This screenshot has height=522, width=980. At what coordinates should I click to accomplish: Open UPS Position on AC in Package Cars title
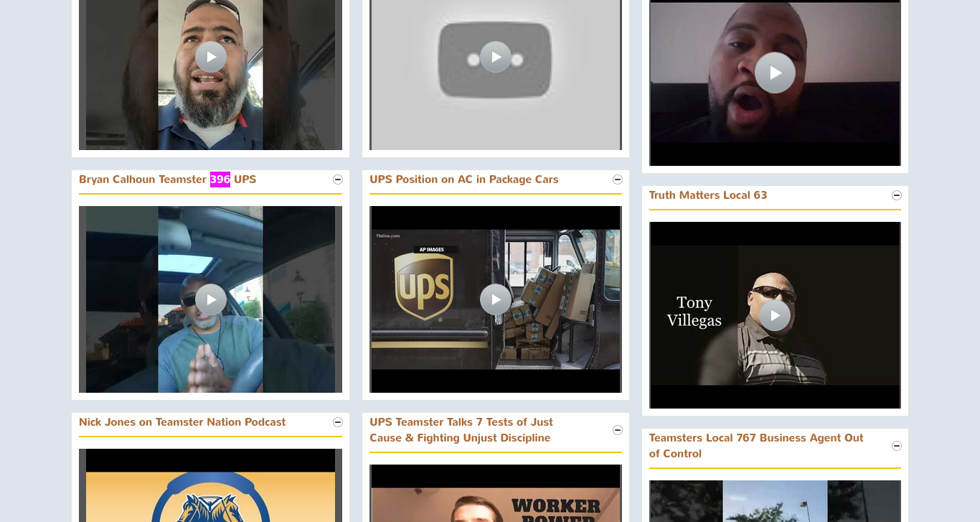click(463, 180)
